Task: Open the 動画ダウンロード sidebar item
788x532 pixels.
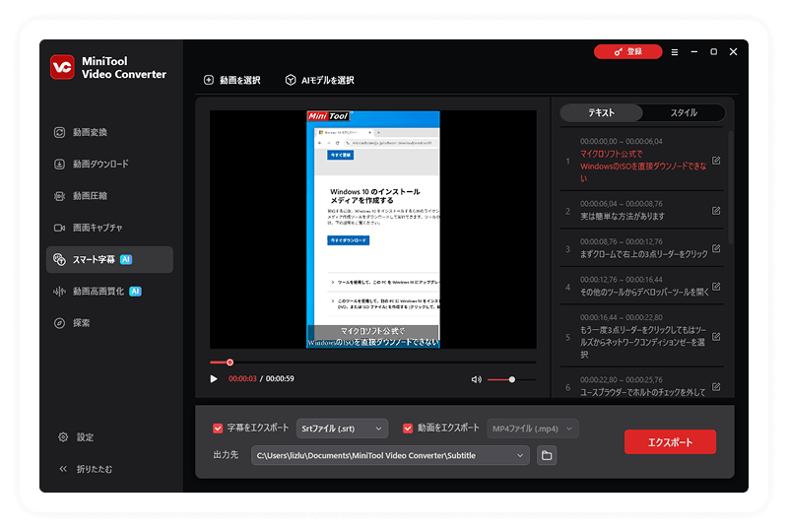Action: point(91,164)
